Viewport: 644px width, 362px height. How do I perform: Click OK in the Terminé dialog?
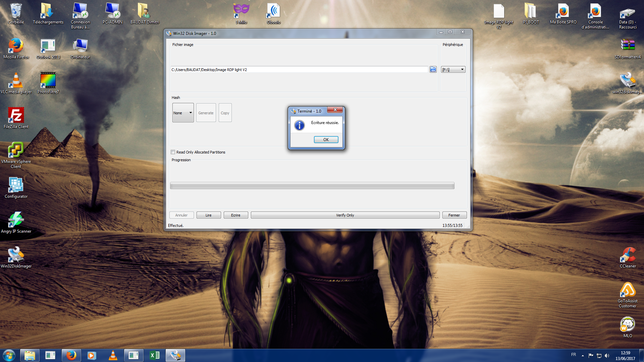click(x=326, y=140)
